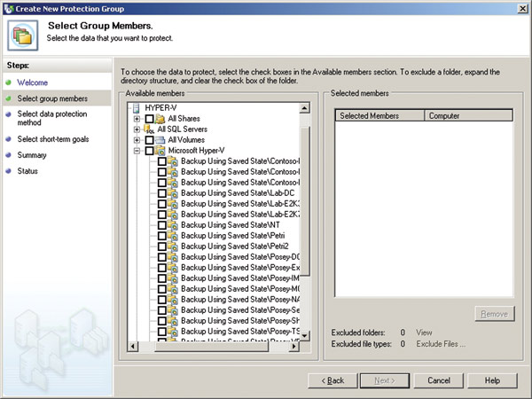This screenshot has width=532, height=399.
Task: Check the Backup Using Saved State\Petri checkbox
Action: pyautogui.click(x=162, y=236)
